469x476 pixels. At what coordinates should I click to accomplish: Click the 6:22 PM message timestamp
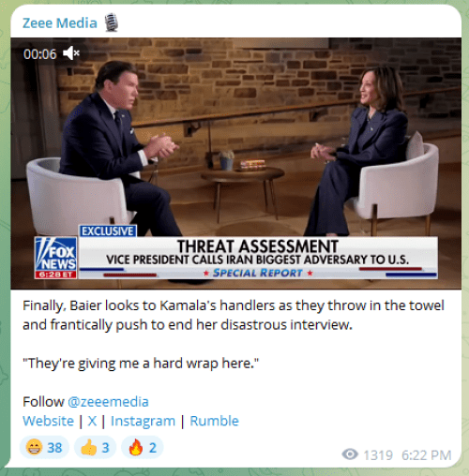(426, 455)
